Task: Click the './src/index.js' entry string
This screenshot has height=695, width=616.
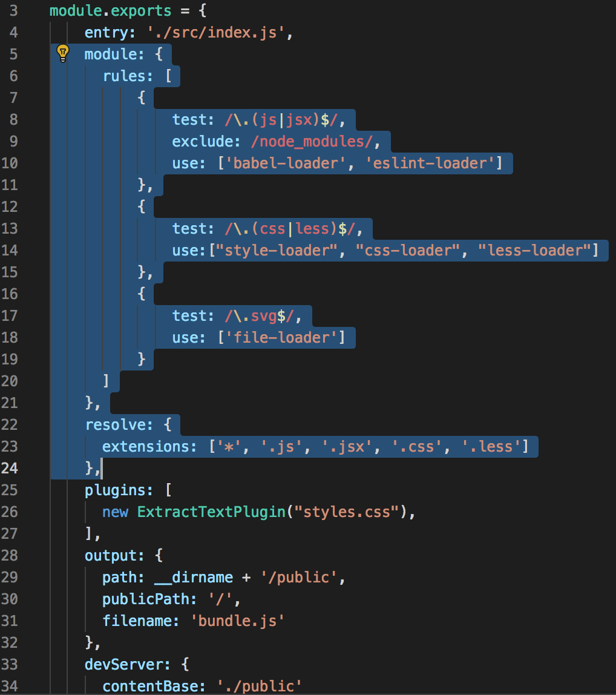Action: [x=216, y=32]
